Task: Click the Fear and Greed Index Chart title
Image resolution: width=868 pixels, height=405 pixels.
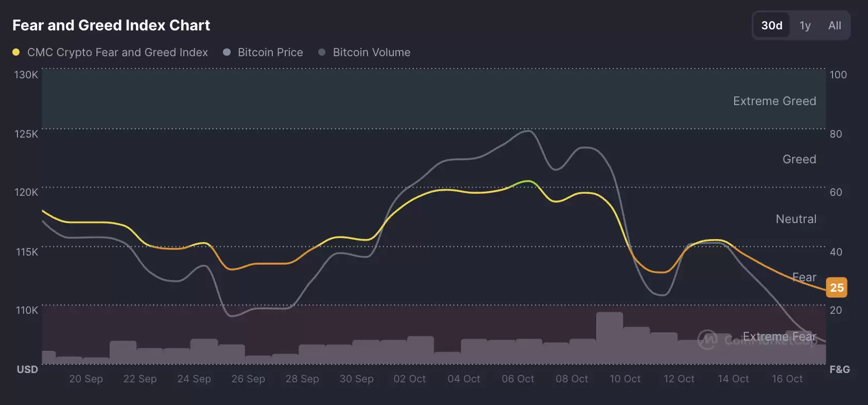Action: pos(111,25)
